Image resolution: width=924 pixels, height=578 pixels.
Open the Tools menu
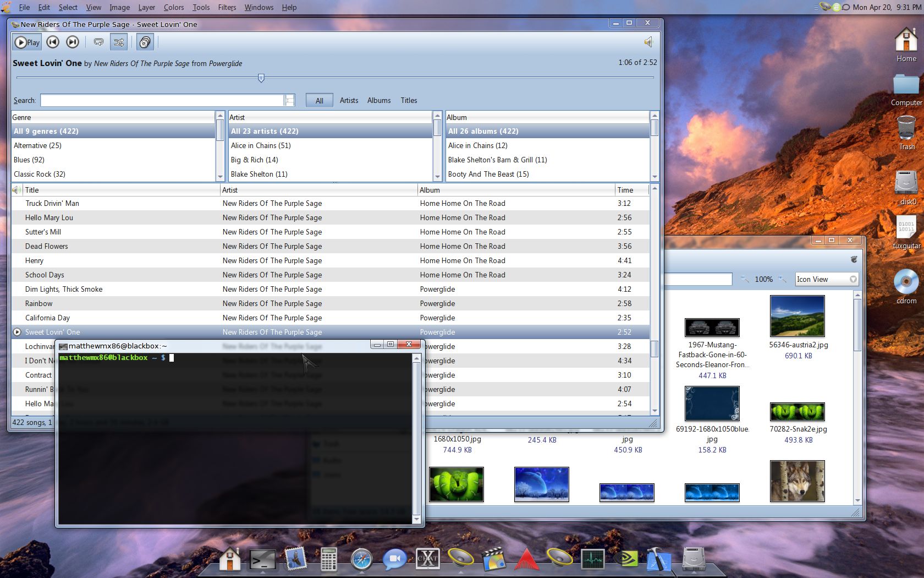(201, 7)
